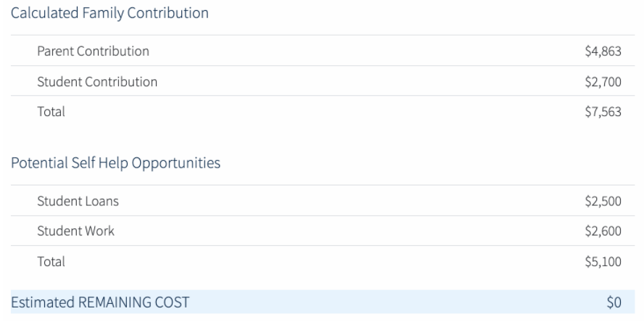Select the Student Work label
The height and width of the screenshot is (322, 644).
pos(76,231)
